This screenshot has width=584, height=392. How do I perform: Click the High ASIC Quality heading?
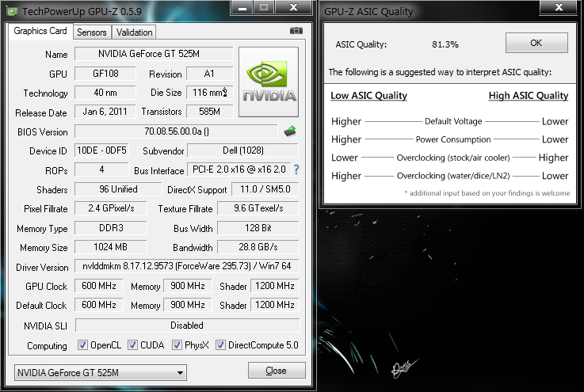click(528, 96)
